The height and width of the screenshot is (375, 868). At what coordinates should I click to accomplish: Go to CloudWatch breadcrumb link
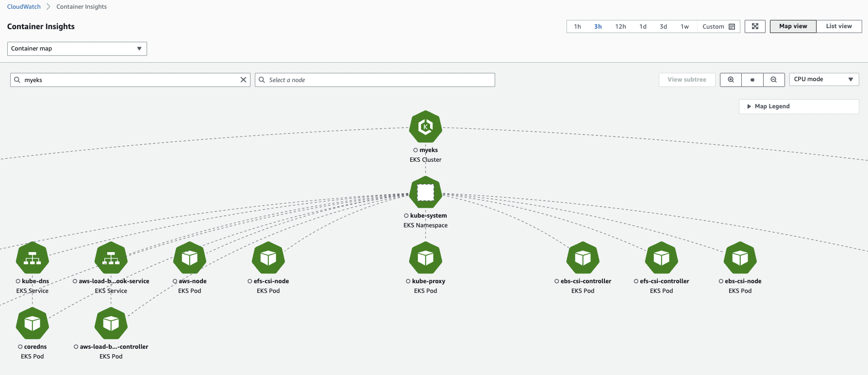(x=24, y=7)
